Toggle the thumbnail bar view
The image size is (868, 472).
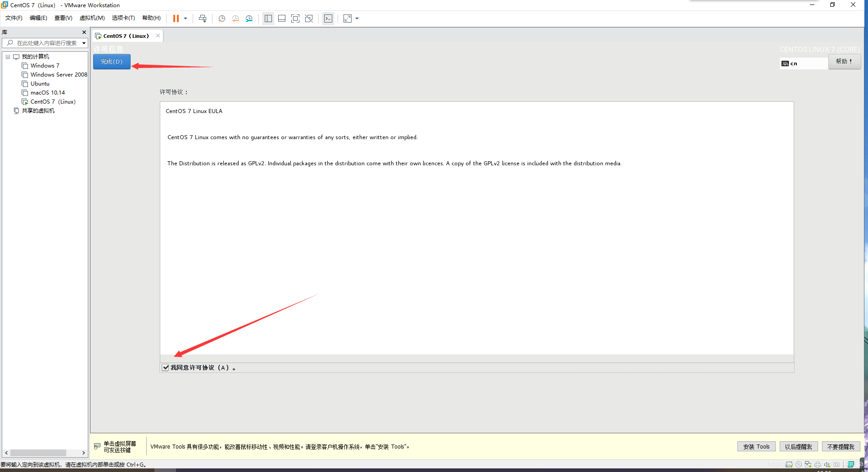[282, 18]
